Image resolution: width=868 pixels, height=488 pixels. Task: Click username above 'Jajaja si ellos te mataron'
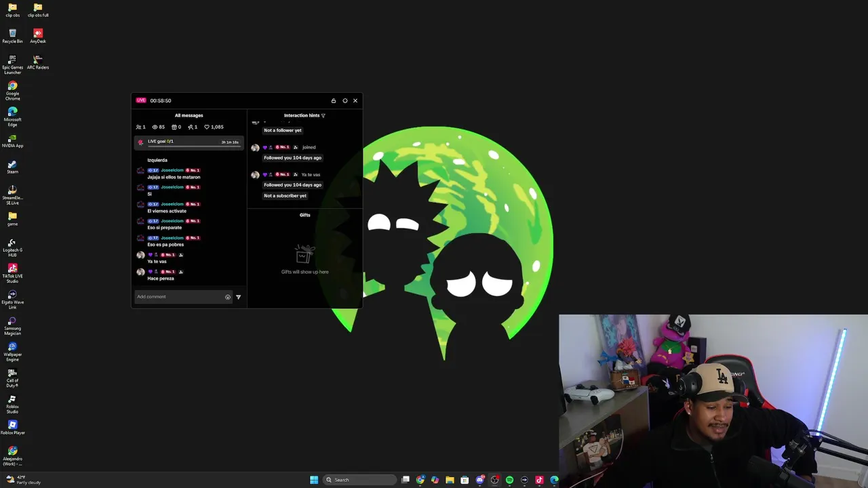(x=172, y=170)
